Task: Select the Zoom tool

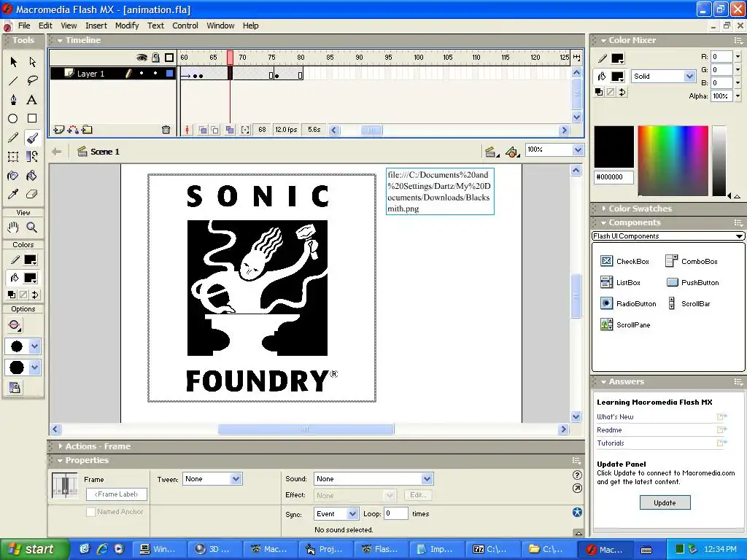Action: [32, 227]
